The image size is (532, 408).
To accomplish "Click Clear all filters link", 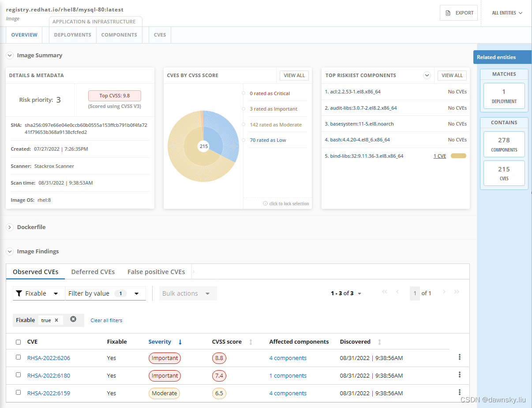I will pos(106,320).
